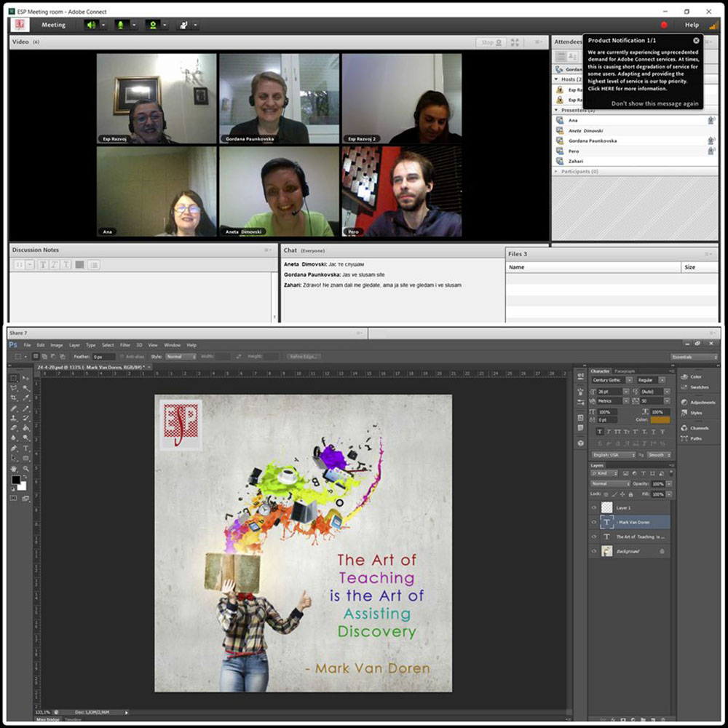The width and height of the screenshot is (728, 728).
Task: Click the webcam icon in Adobe Connect toolbar
Action: (153, 25)
